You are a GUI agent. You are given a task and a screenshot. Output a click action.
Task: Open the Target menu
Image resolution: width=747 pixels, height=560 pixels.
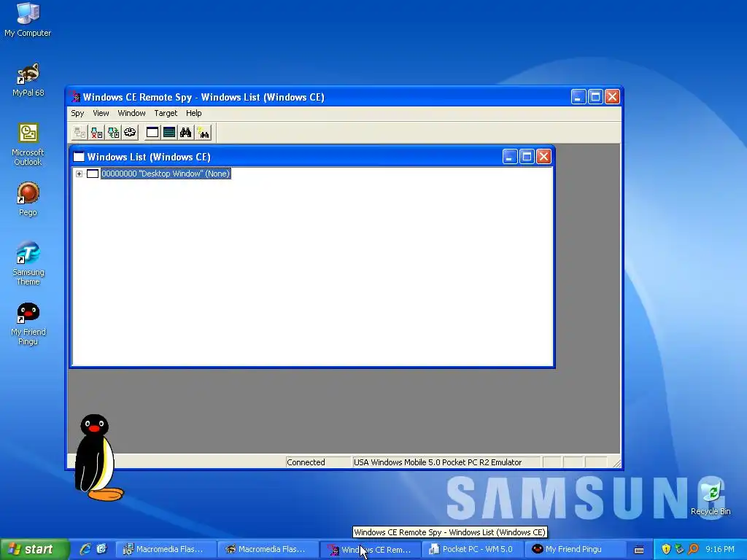point(166,113)
